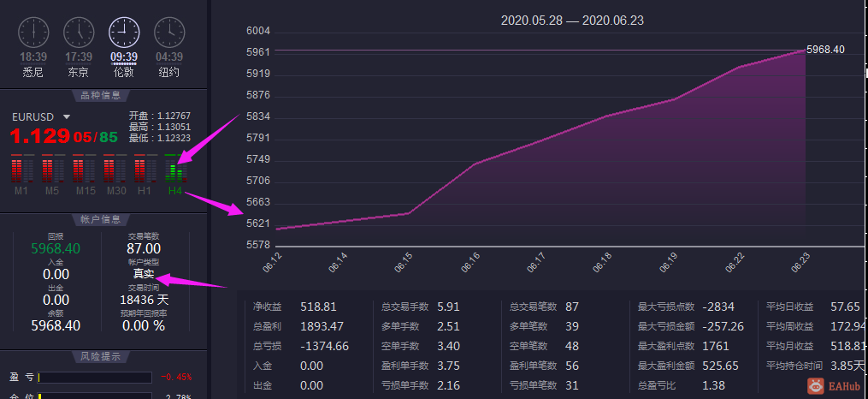Click the M15 timeframe signal bars

82,169
